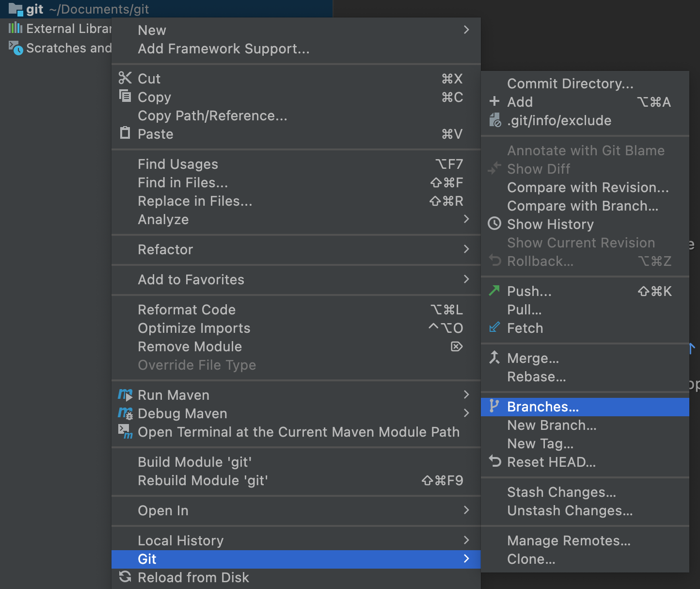Choose Stash Changes... from Git menu

pyautogui.click(x=561, y=492)
